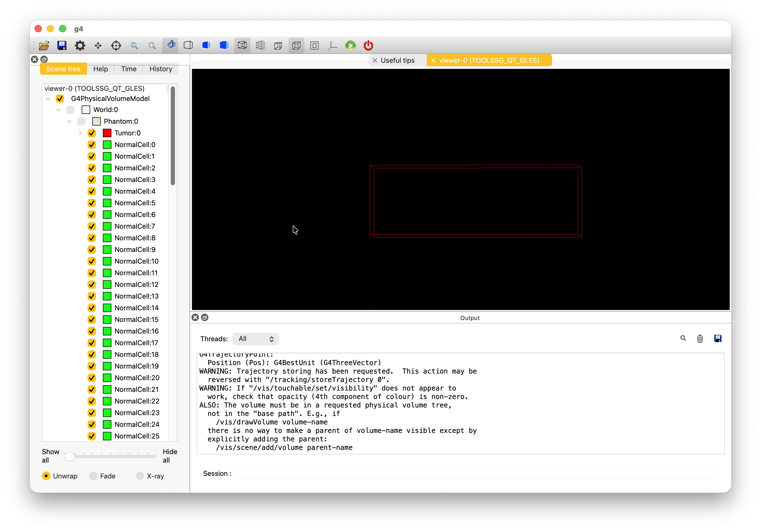Toggle the Phantom:0 visibility checkbox
This screenshot has height=532, width=761.
[x=81, y=121]
